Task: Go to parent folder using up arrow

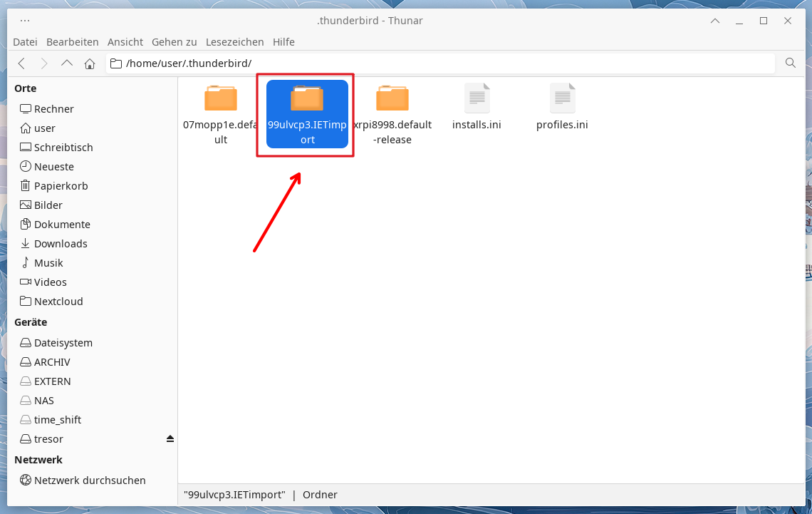Action: (67, 63)
